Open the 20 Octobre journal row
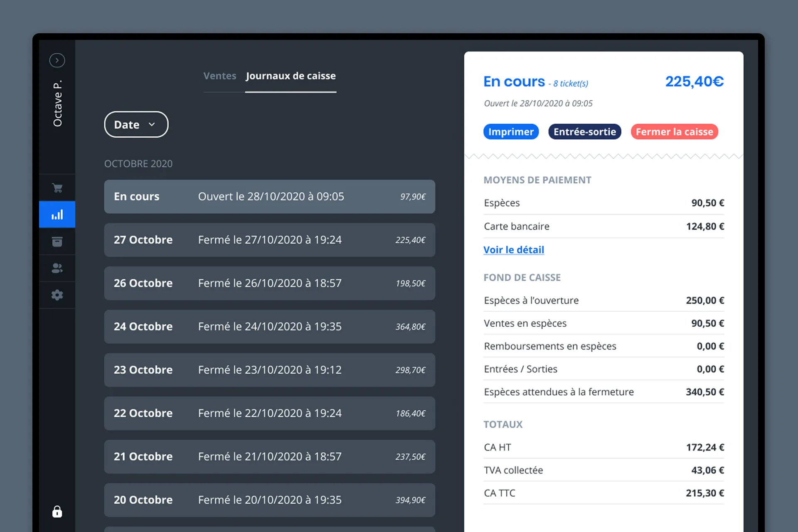 (x=269, y=500)
